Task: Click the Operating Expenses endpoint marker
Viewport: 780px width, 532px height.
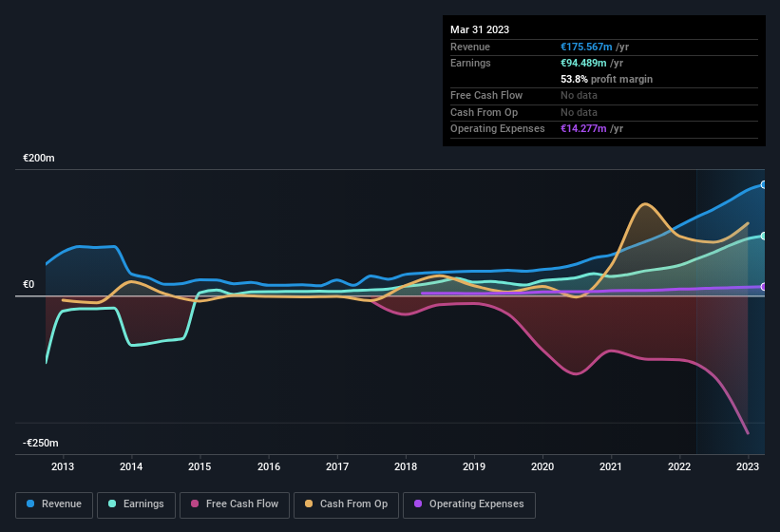Action: point(763,287)
